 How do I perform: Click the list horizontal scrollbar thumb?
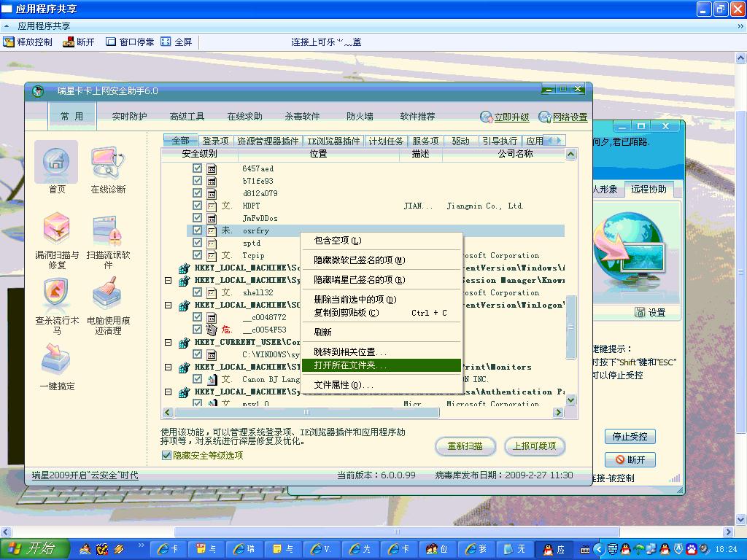(307, 413)
